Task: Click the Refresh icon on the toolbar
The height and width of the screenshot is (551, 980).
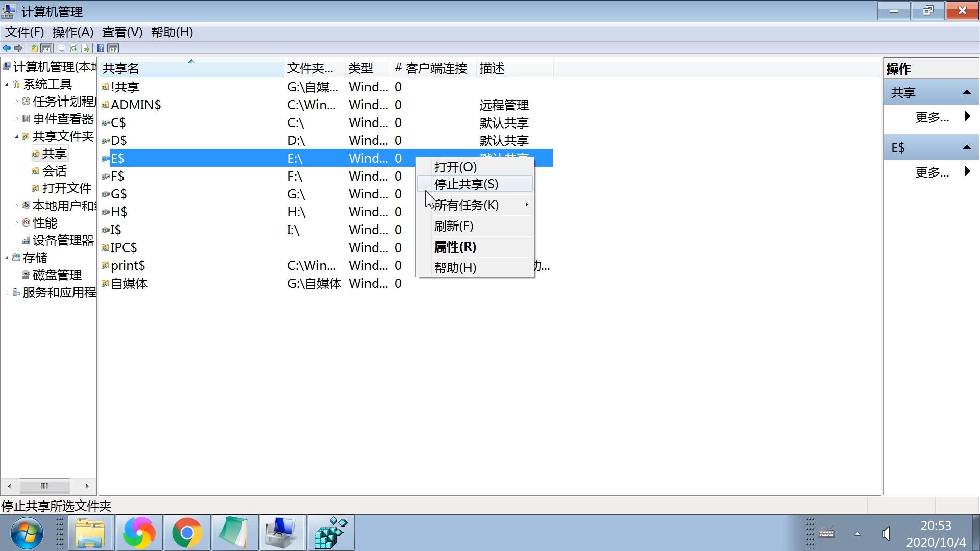Action: click(x=73, y=48)
